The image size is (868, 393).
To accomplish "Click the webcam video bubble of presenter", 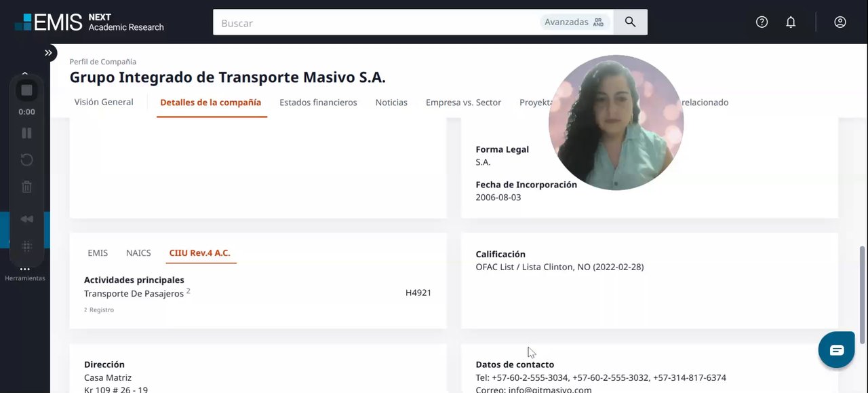I will click(x=616, y=122).
